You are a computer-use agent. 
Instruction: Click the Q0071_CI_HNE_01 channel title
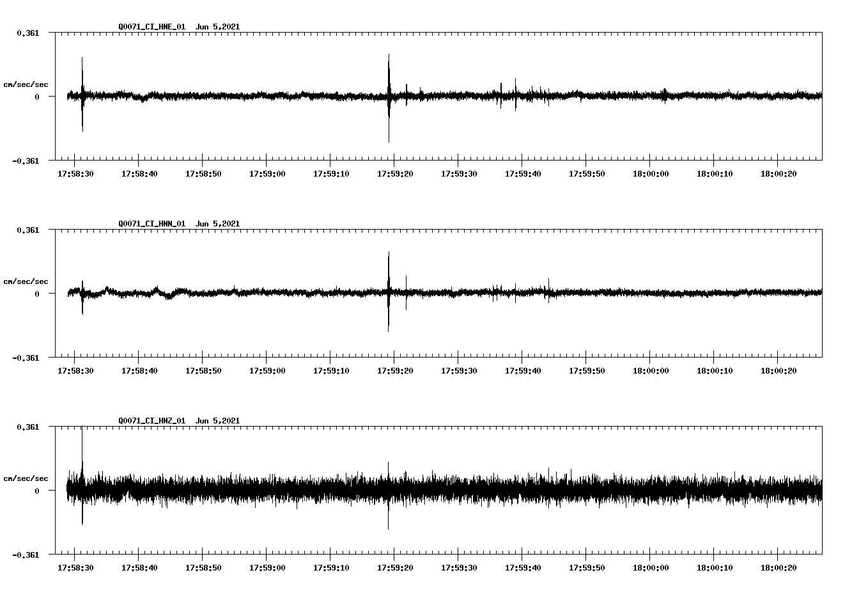pyautogui.click(x=153, y=27)
